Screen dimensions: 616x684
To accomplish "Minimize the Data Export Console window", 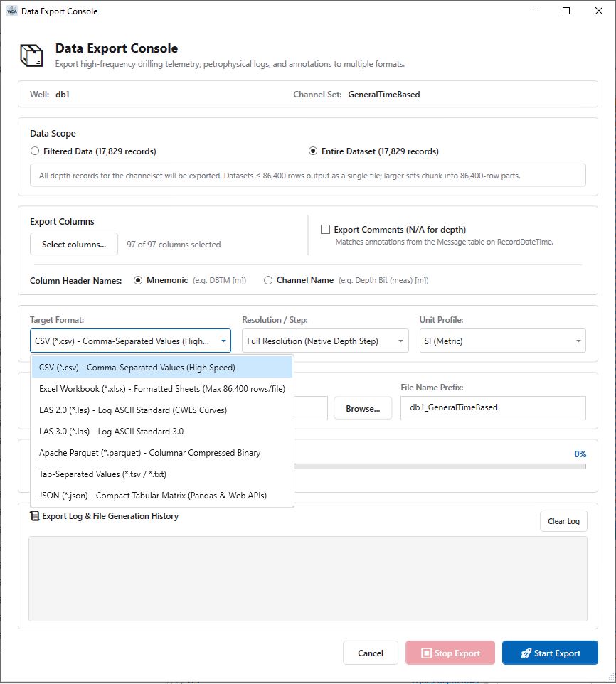I will (534, 11).
